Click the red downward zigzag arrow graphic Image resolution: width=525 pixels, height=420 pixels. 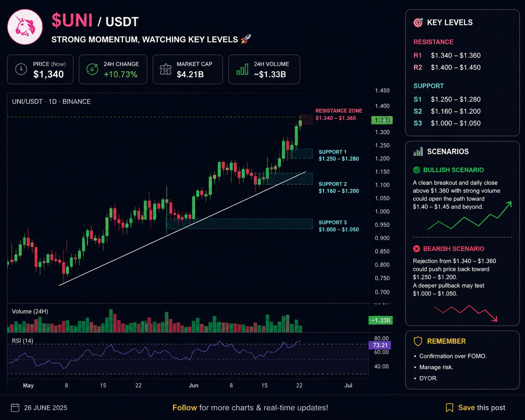466,313
